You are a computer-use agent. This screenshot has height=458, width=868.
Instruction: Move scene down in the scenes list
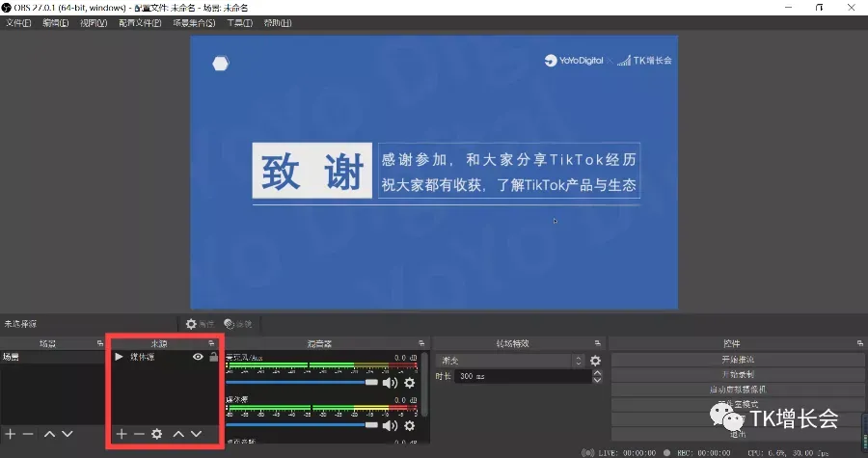click(x=67, y=434)
